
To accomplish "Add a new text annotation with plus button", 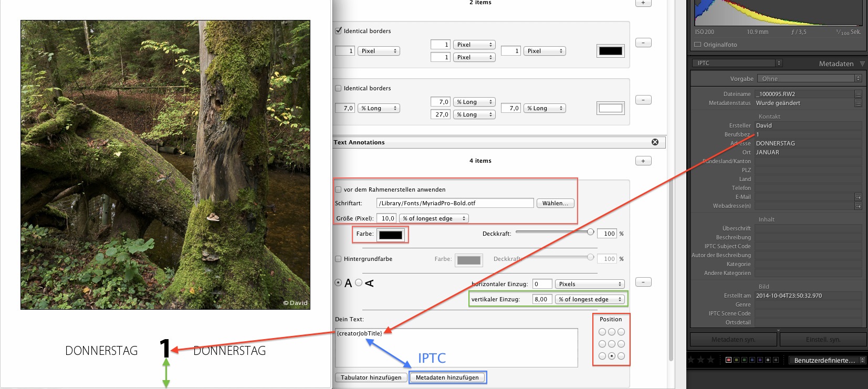I will pyautogui.click(x=643, y=161).
